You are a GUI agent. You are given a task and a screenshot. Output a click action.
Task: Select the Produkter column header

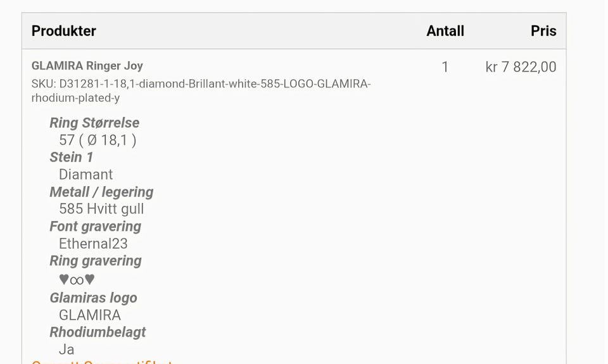coord(64,31)
